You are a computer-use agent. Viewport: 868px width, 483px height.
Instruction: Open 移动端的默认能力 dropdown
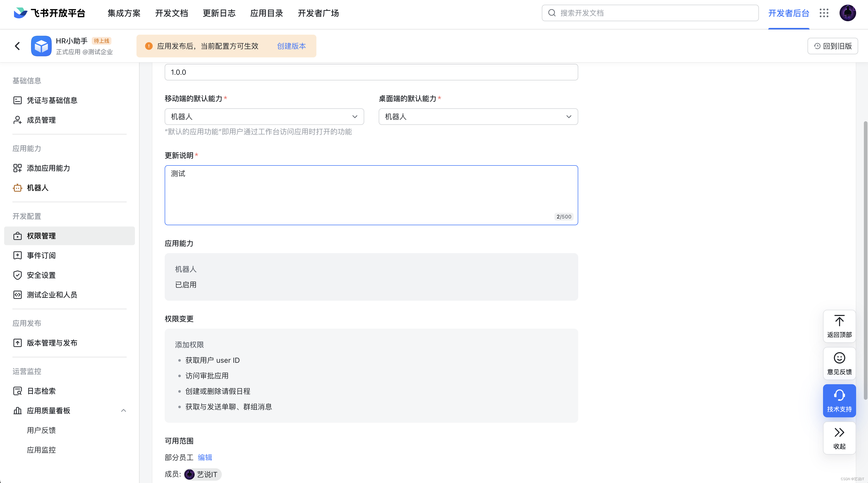(x=264, y=117)
